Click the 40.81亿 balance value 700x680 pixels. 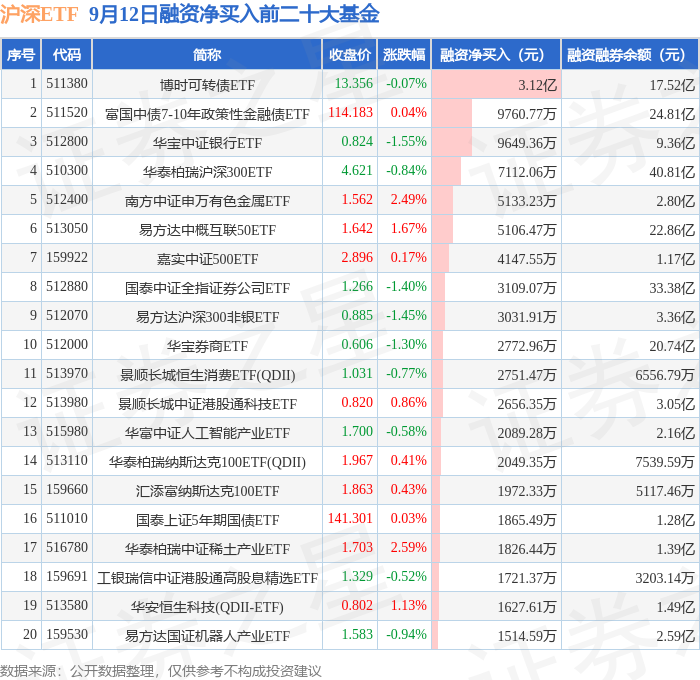pos(672,172)
